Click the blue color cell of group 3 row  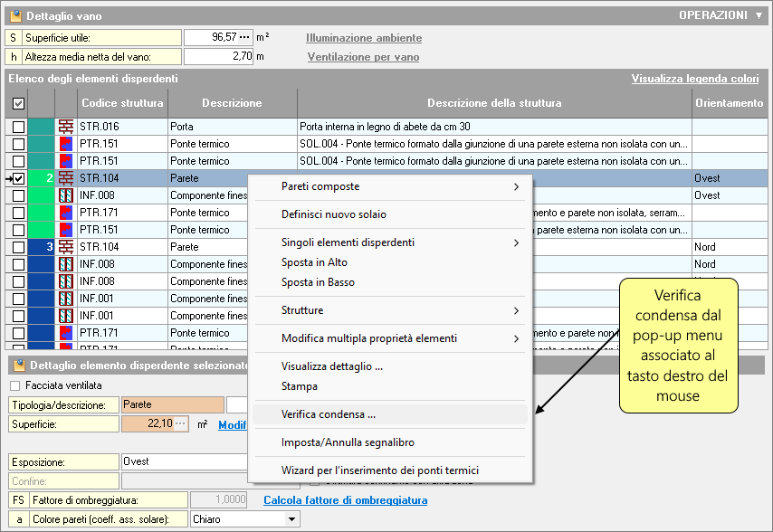[42, 247]
